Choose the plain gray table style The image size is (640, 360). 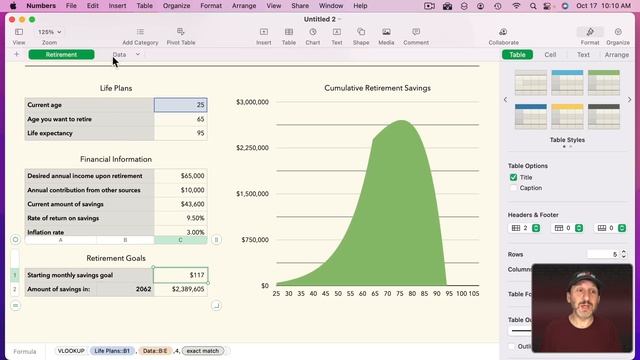click(531, 82)
